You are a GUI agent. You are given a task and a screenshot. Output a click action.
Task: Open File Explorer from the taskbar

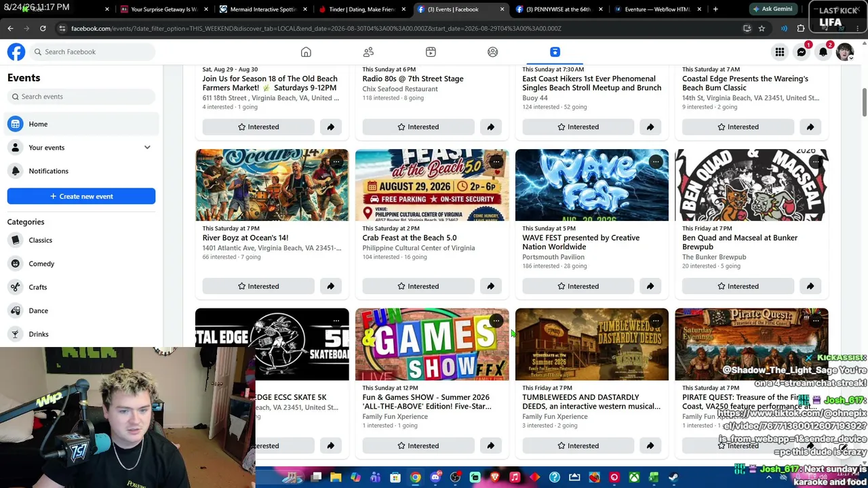click(336, 478)
